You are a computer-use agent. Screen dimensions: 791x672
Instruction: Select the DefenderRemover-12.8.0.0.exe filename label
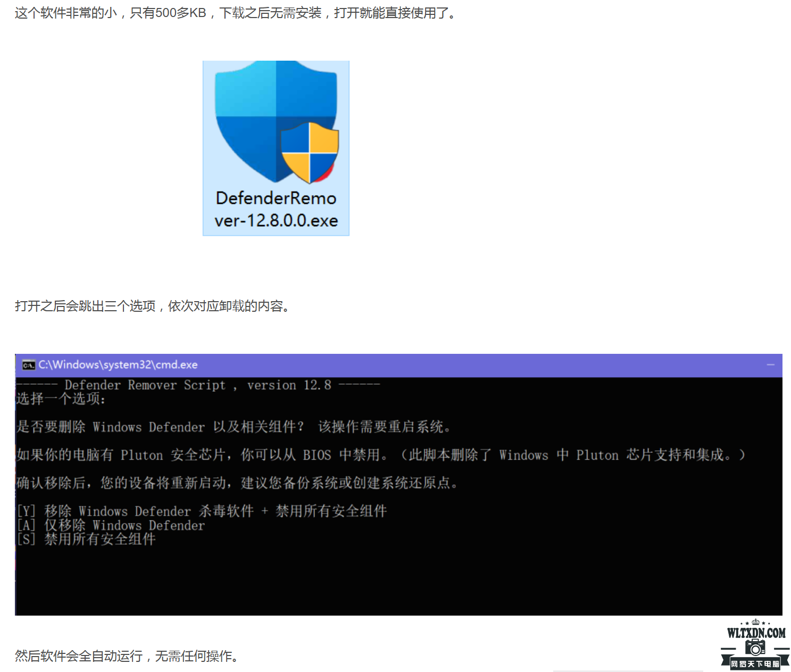276,209
